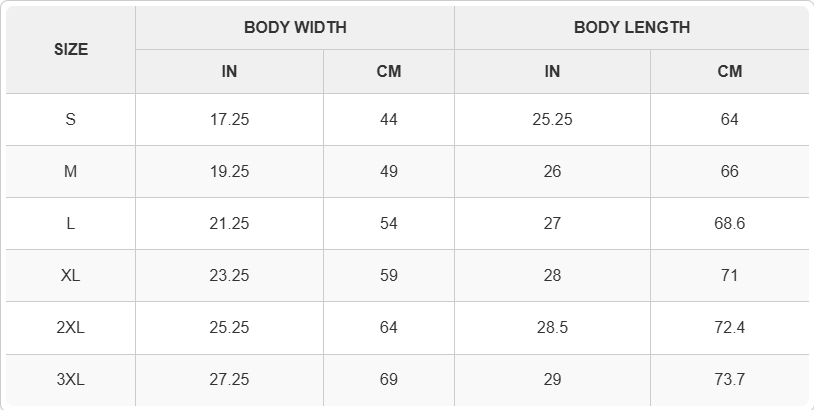The height and width of the screenshot is (410, 814).
Task: Click the CM subheader under BODY LENGTH
Action: click(729, 72)
